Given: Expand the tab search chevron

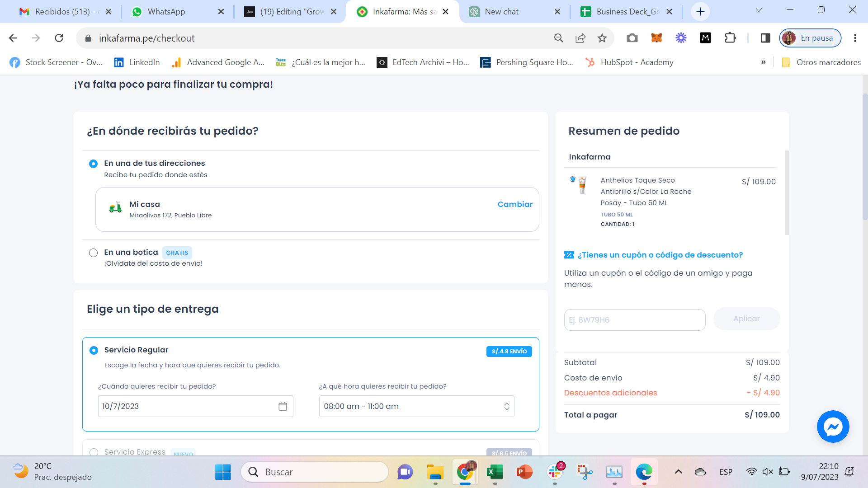Looking at the screenshot, I should (759, 10).
